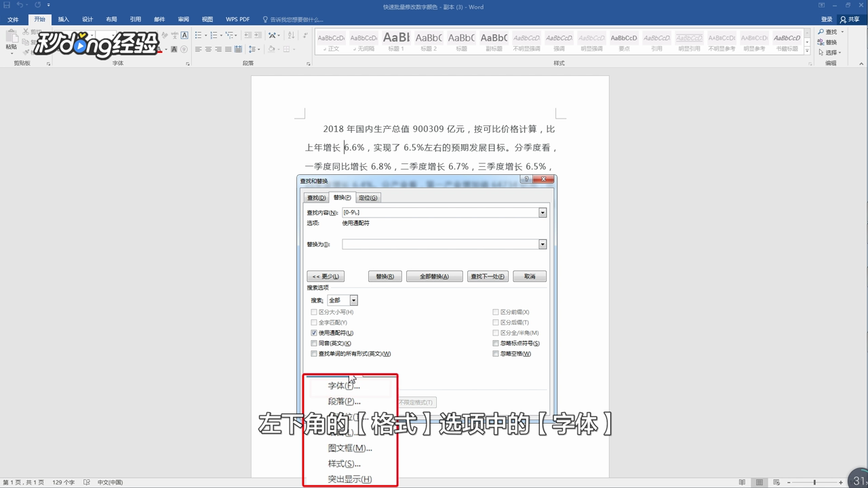Click the Redo icon in quick access toolbar
Image resolution: width=868 pixels, height=488 pixels.
[38, 5]
